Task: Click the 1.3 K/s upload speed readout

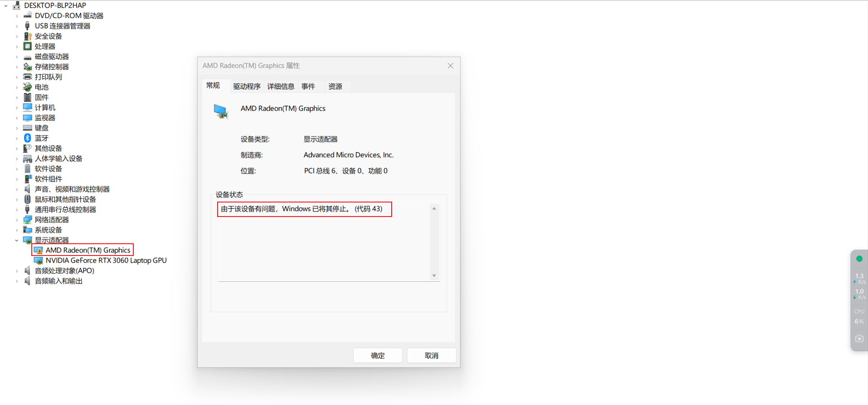Action: point(859,278)
